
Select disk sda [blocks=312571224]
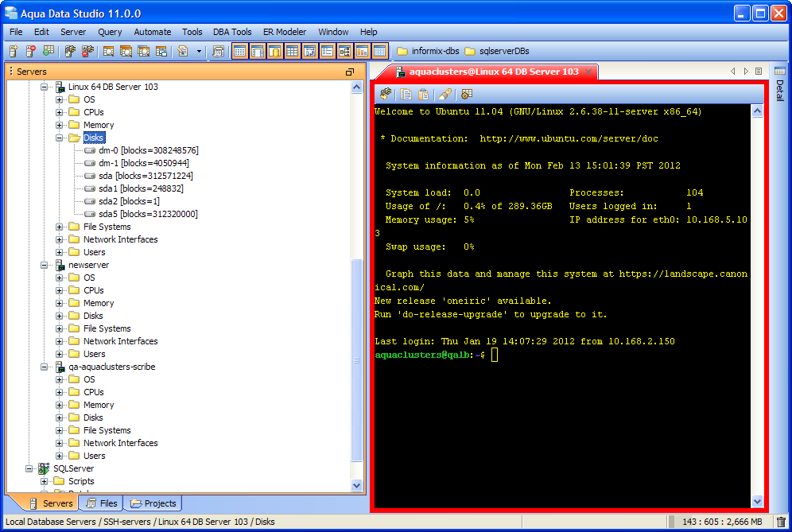pos(146,176)
